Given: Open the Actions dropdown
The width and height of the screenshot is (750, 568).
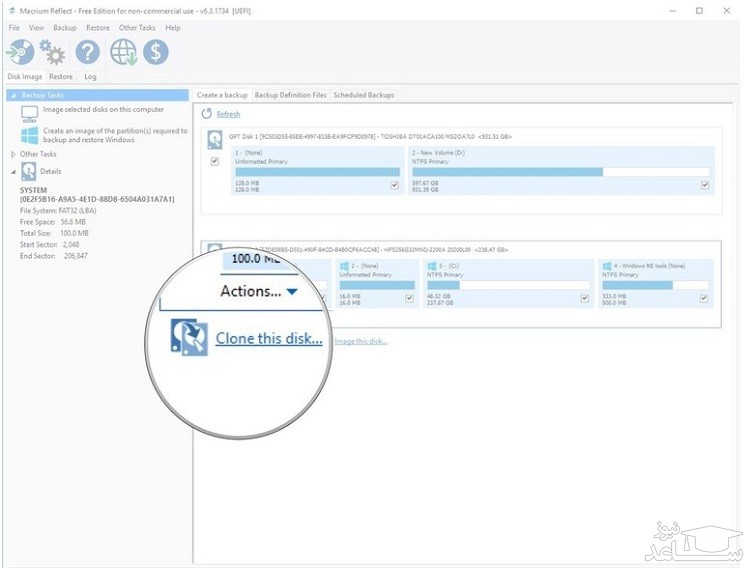Looking at the screenshot, I should (258, 291).
